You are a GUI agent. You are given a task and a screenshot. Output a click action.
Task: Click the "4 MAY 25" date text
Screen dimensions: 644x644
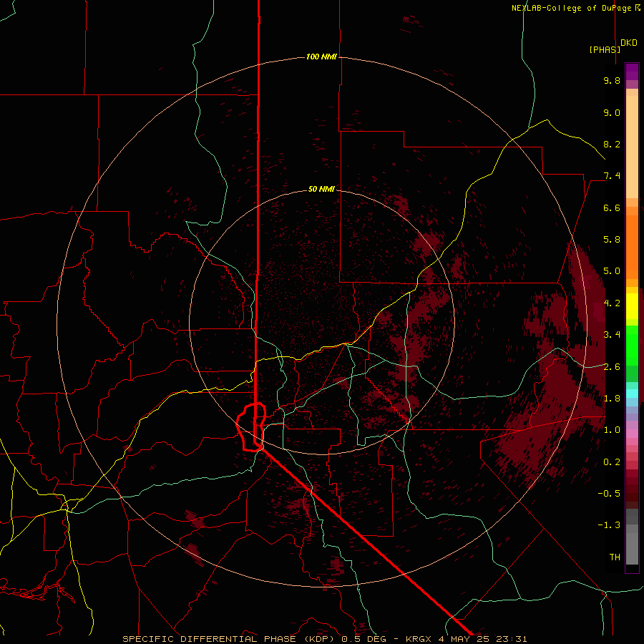tap(463, 639)
